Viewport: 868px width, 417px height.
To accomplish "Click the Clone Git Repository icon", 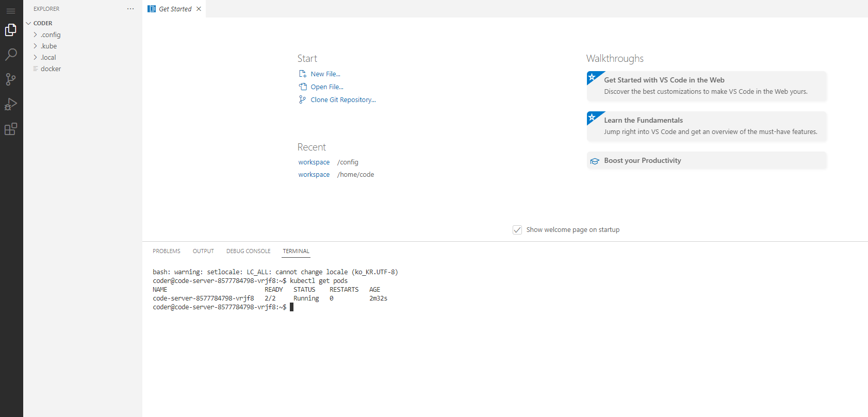I will 303,99.
